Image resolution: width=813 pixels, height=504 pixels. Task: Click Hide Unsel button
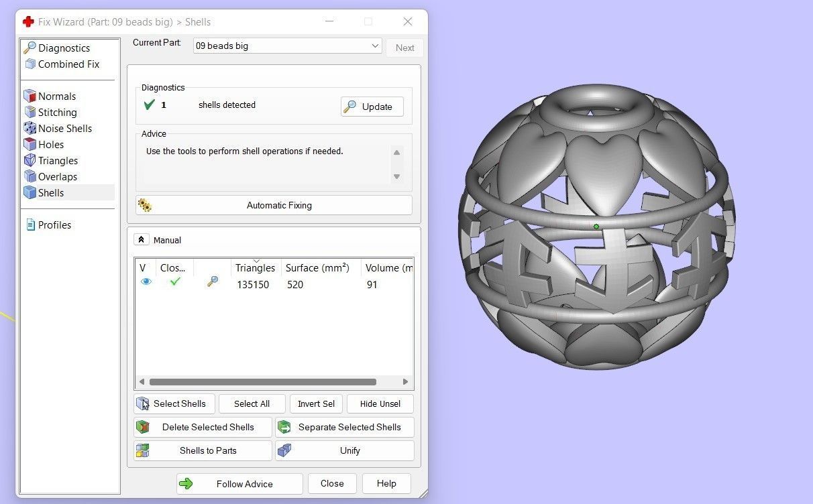point(380,403)
